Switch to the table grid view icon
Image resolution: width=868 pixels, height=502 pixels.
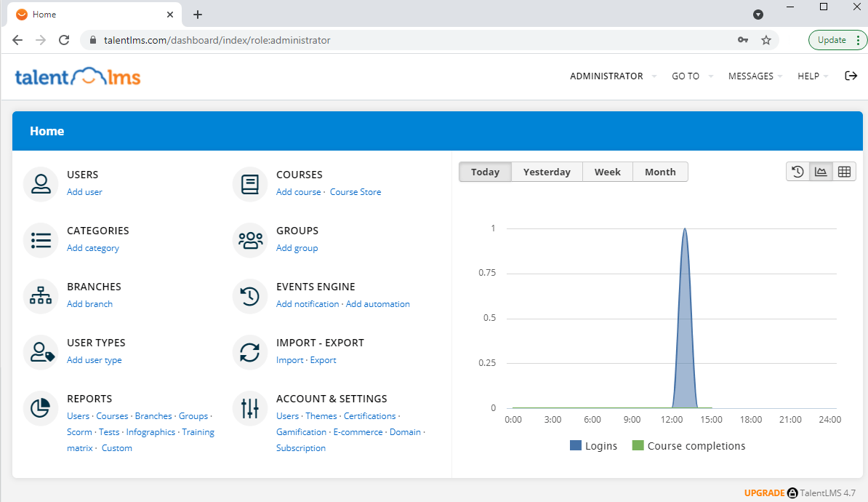(844, 172)
